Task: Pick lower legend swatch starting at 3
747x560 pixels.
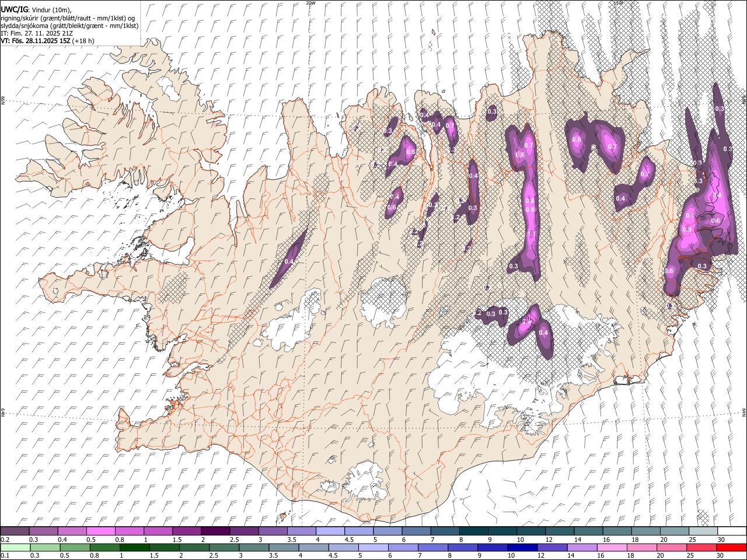Action: (x=254, y=547)
